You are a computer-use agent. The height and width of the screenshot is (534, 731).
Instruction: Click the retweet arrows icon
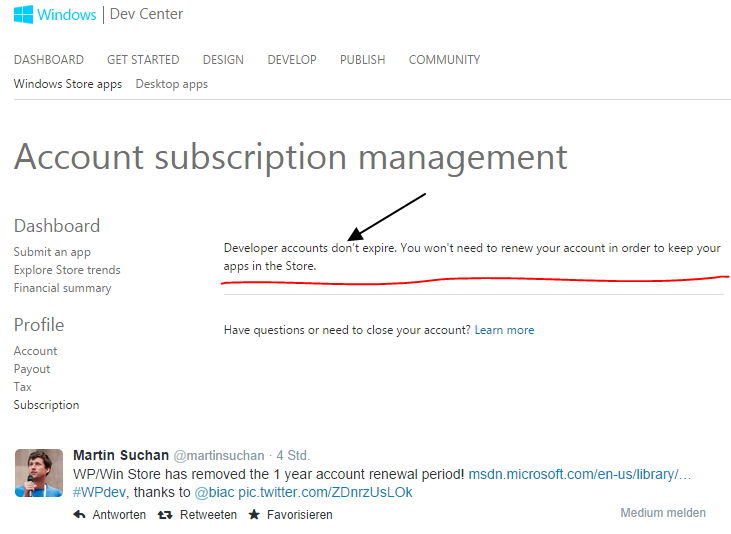165,515
